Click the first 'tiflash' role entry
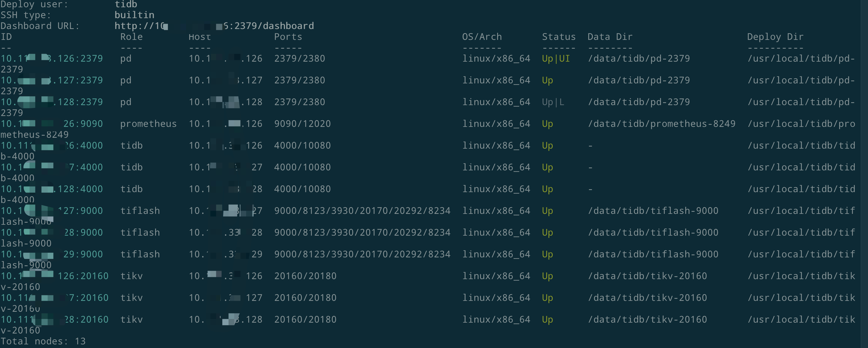Screen dimensions: 868x348 pyautogui.click(x=140, y=211)
